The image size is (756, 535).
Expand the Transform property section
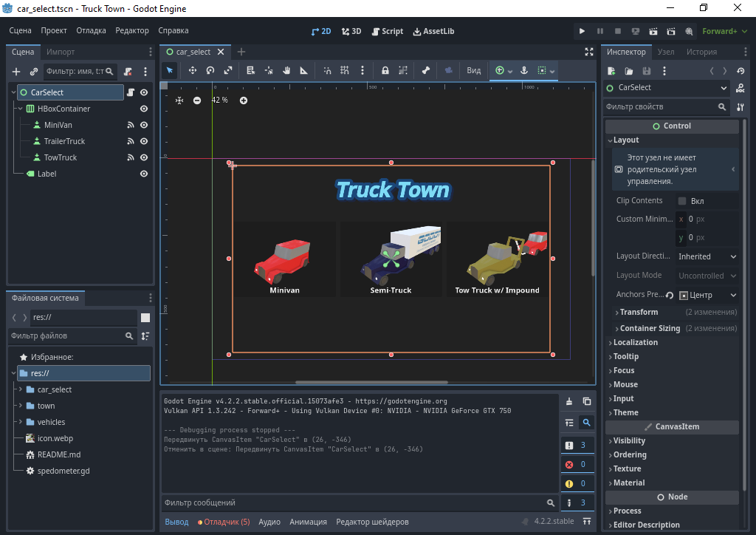pyautogui.click(x=639, y=312)
